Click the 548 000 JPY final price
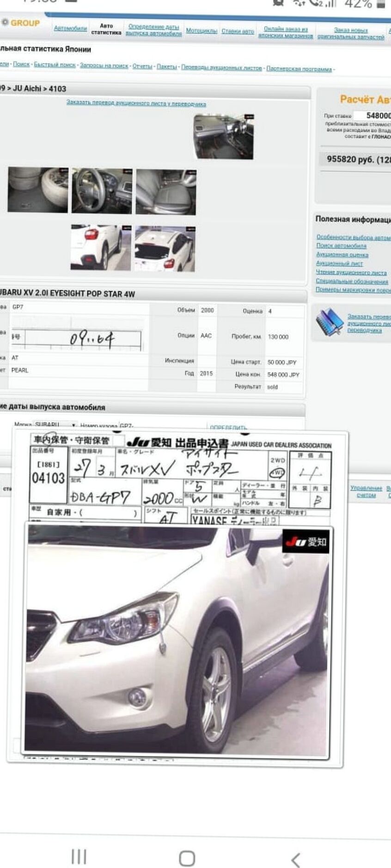The image size is (391, 868). [x=283, y=375]
